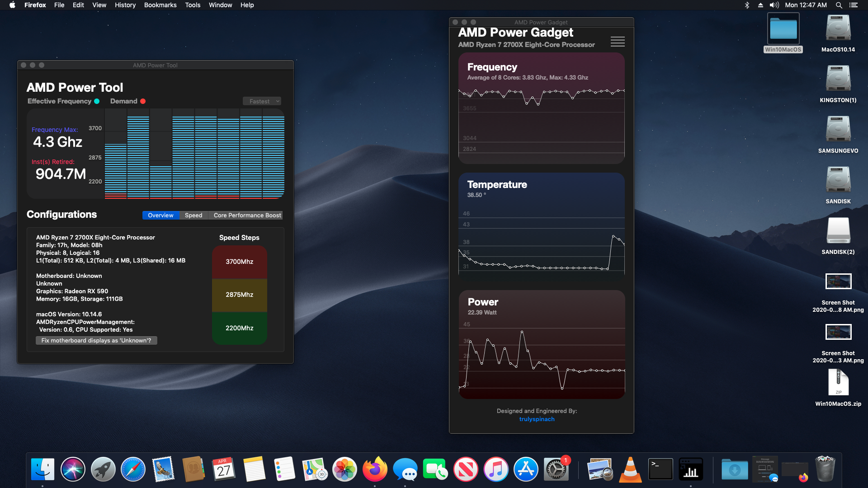Image resolution: width=868 pixels, height=488 pixels.
Task: Select the Overview segment in Configurations
Action: (x=160, y=216)
